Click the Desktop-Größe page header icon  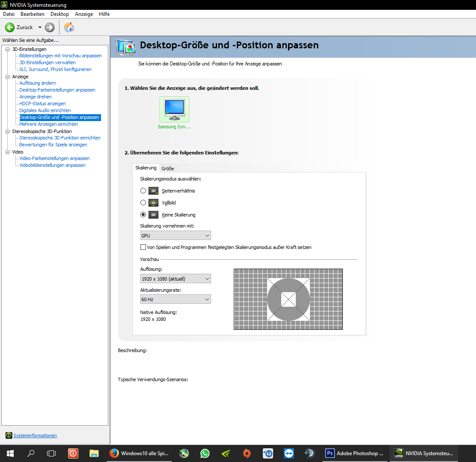(126, 47)
